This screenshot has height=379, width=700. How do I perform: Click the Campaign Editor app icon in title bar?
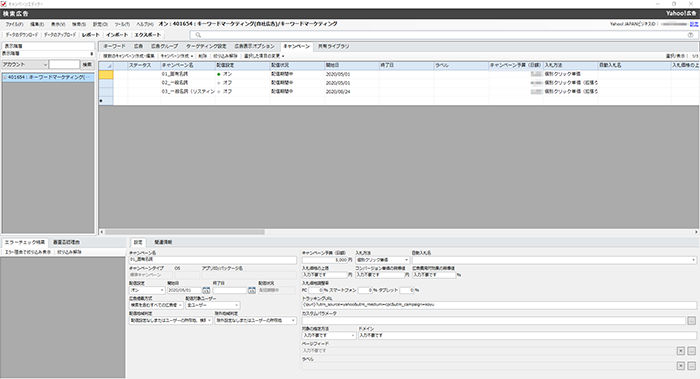pyautogui.click(x=4, y=4)
